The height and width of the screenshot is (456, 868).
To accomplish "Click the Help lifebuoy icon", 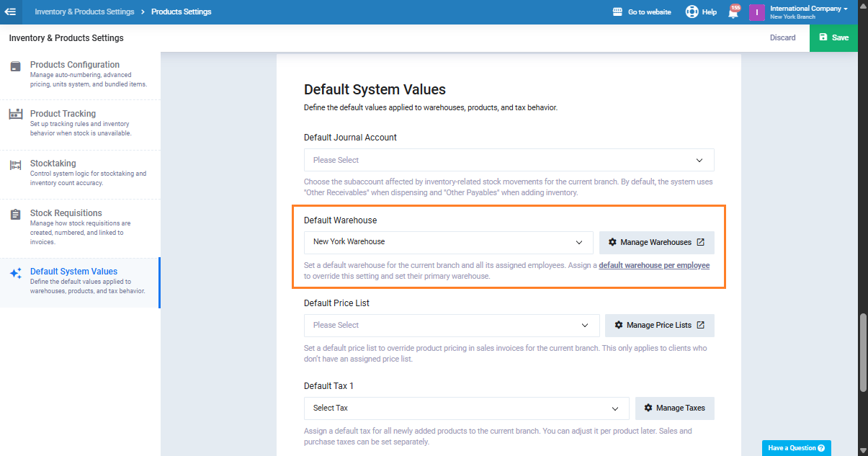I will pos(692,12).
